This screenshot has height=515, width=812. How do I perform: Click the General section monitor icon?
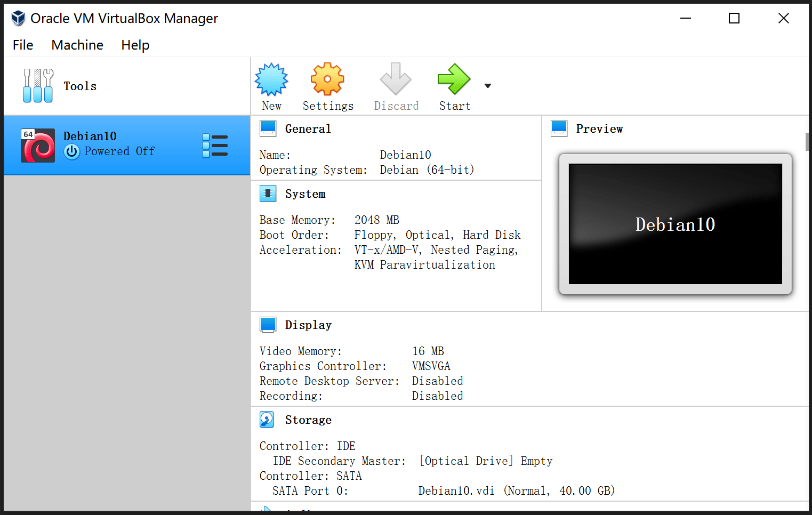[x=268, y=128]
